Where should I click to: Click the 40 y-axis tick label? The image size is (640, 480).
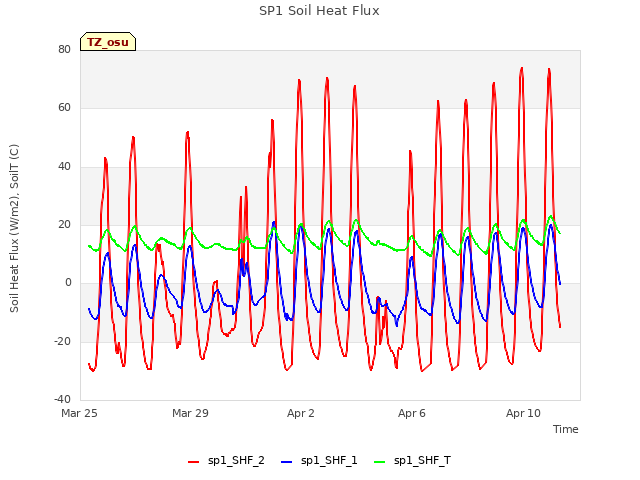tap(64, 167)
